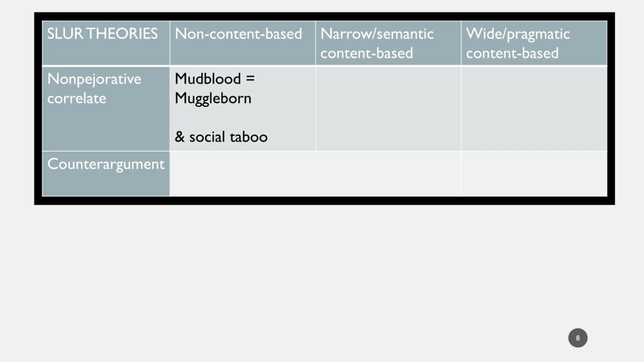Image resolution: width=644 pixels, height=362 pixels.
Task: Click the Mudblood = Muggleborn text
Action: point(215,88)
